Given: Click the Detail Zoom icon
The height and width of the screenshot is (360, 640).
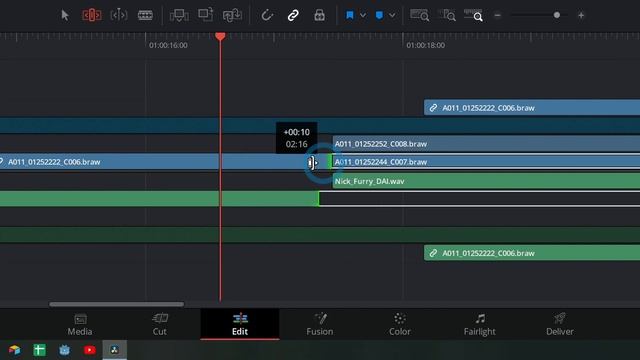Looking at the screenshot, I should pyautogui.click(x=447, y=16).
